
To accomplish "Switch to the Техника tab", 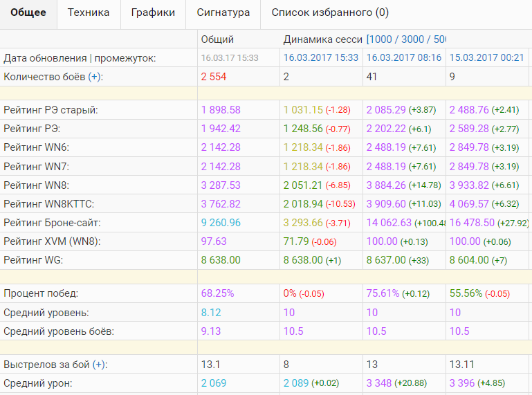I will (88, 12).
